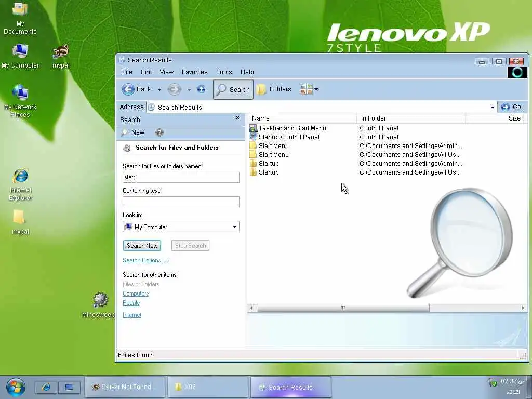The image size is (532, 399).
Task: Open the Internet search link
Action: tap(132, 315)
